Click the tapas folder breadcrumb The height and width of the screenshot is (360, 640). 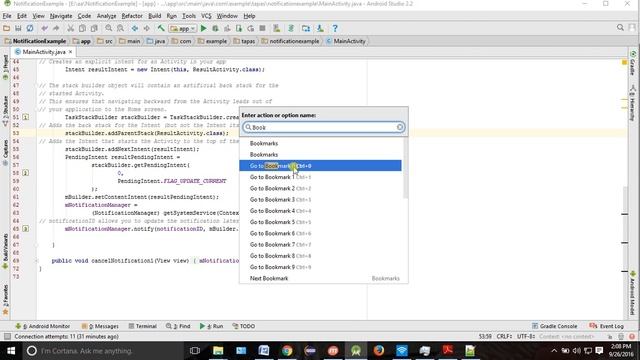point(244,41)
